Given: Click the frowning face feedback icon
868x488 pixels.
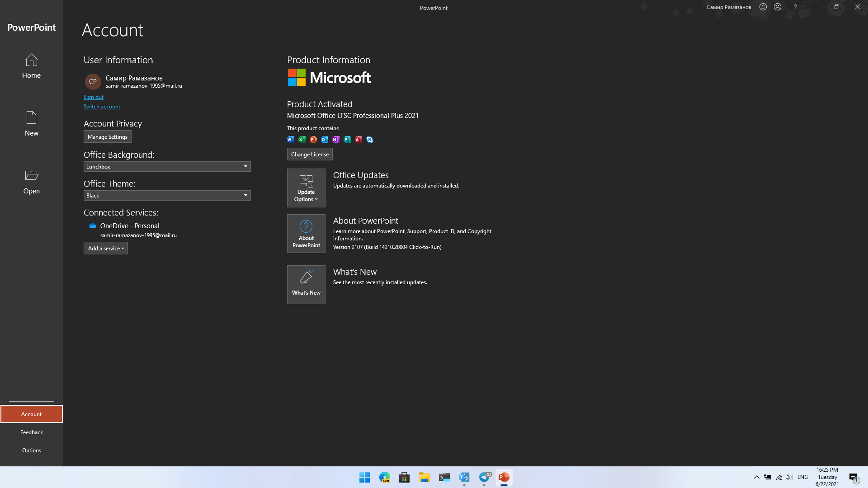Looking at the screenshot, I should tap(778, 7).
